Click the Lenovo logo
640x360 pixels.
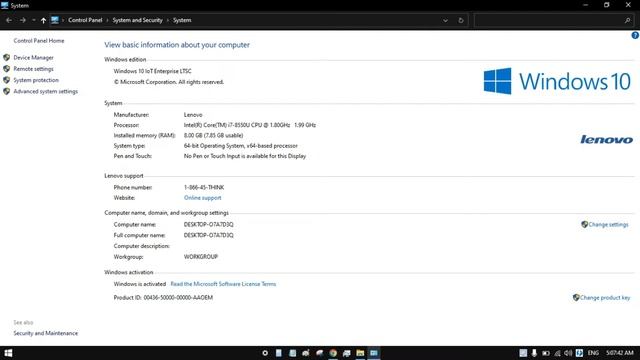[x=607, y=140]
